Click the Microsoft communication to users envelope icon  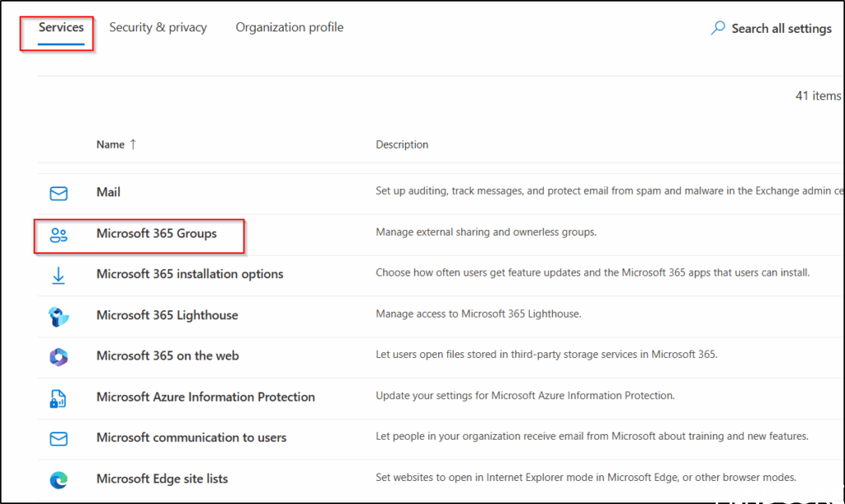tap(59, 438)
